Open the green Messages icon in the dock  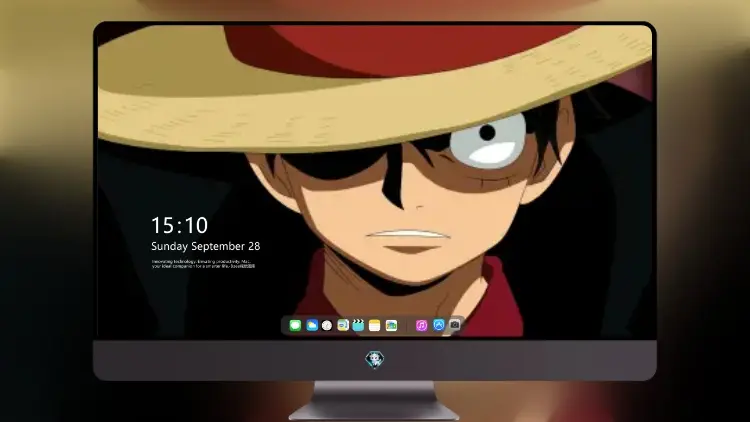pos(295,325)
